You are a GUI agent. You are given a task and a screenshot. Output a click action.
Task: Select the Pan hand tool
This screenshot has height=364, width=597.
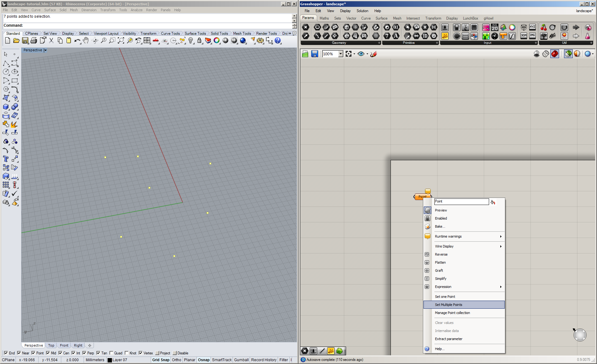[x=86, y=41]
